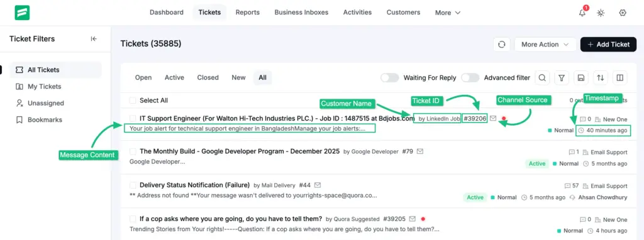Screen dimensions: 644x240
Task: Select All Tickets in sidebar
Action: click(x=55, y=70)
